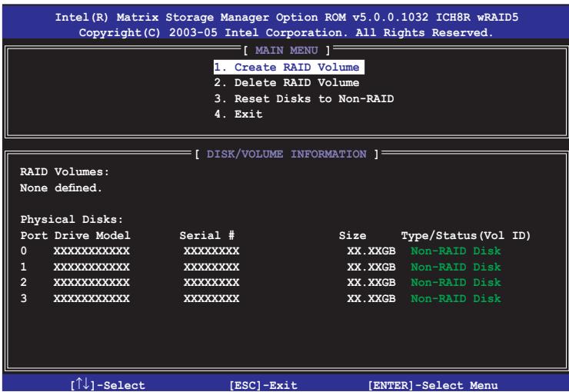Click the Drive Model column header
569x392 pixels.
(92, 235)
